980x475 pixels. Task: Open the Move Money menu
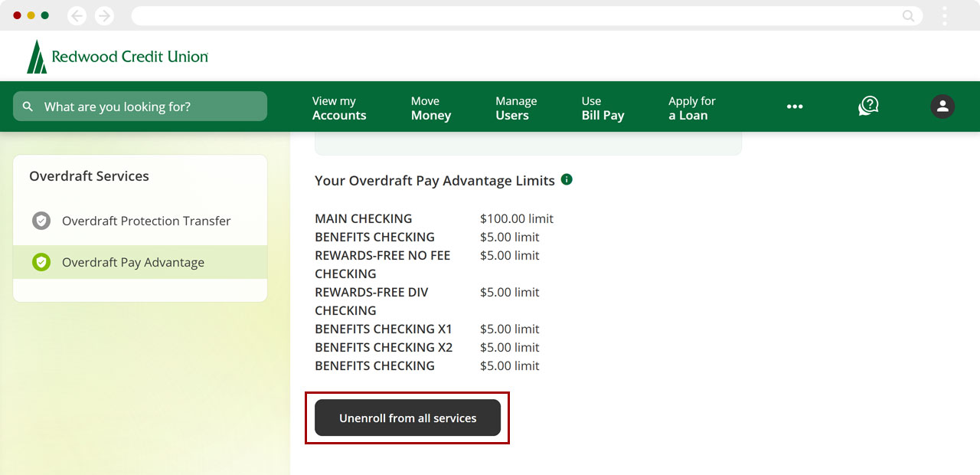pyautogui.click(x=431, y=108)
